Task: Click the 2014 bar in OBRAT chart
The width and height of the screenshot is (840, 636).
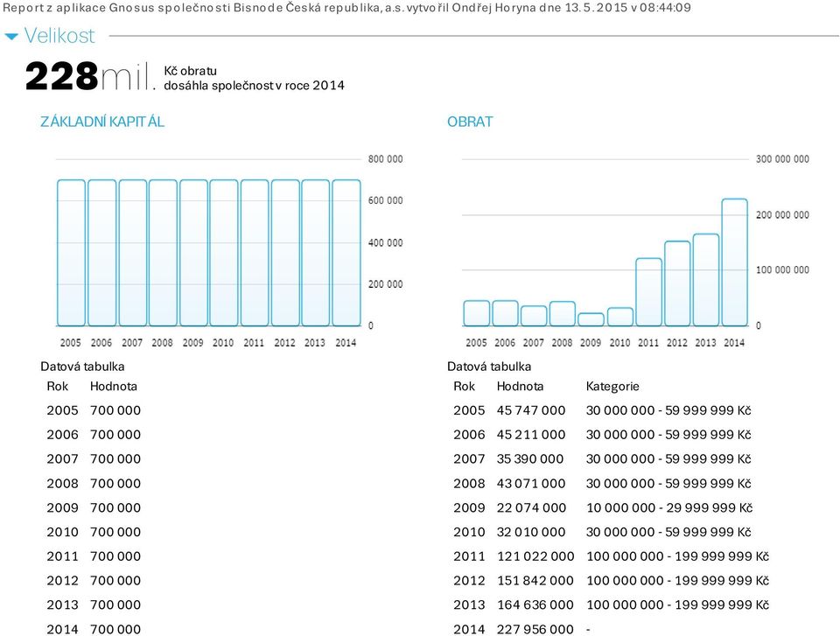Action: pyautogui.click(x=734, y=262)
